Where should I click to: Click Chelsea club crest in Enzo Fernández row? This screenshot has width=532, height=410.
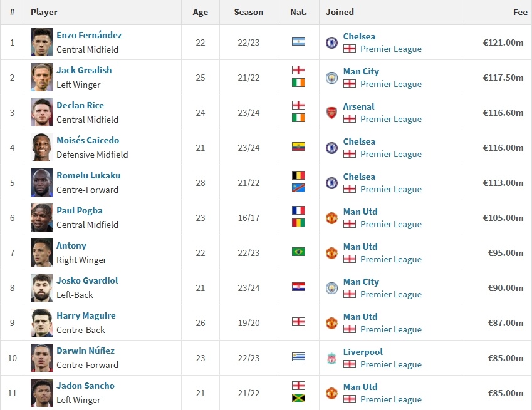click(x=331, y=43)
